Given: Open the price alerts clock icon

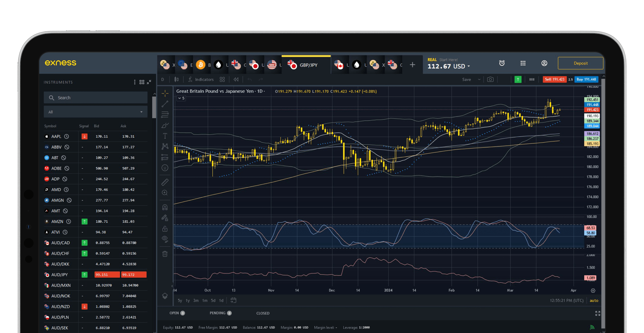Looking at the screenshot, I should [502, 63].
